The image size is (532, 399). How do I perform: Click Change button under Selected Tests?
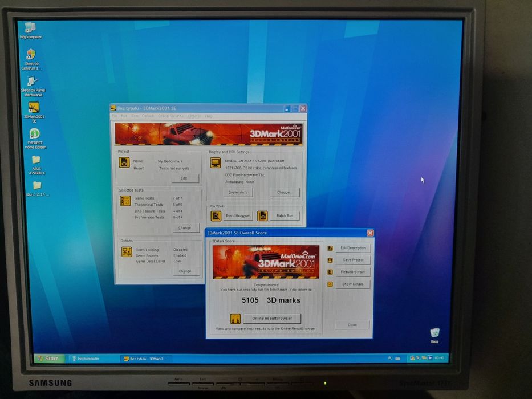pos(185,228)
